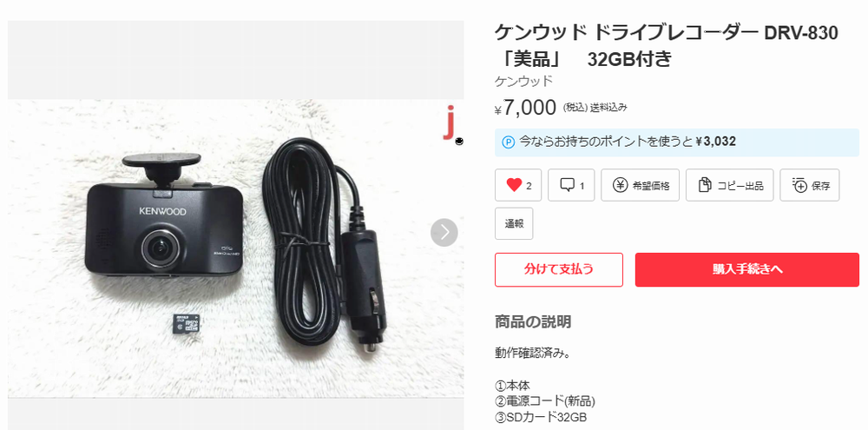This screenshot has width=868, height=430.
Task: Advance to the next product image arrow
Action: pos(444,233)
